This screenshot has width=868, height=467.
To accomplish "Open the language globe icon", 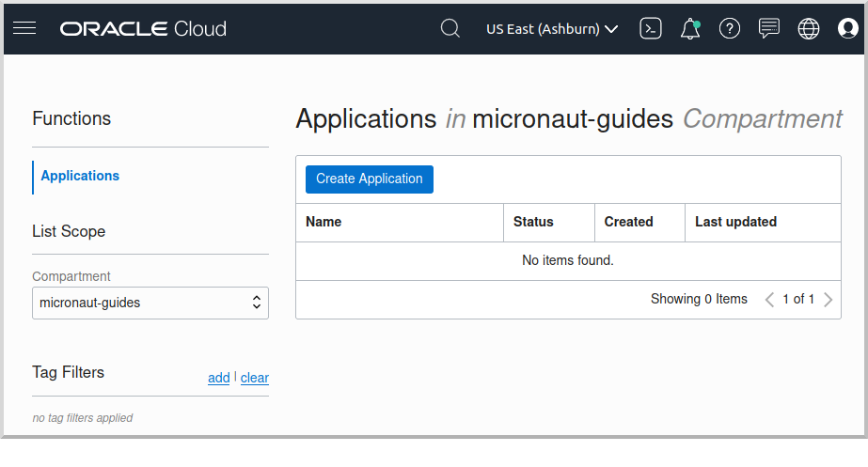I will 808,29.
